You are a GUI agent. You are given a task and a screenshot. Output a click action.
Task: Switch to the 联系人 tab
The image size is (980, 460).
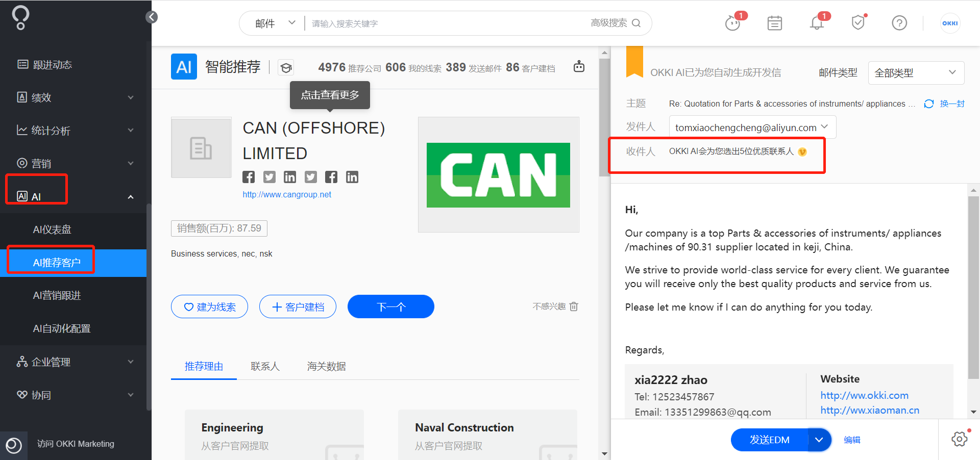pos(265,366)
